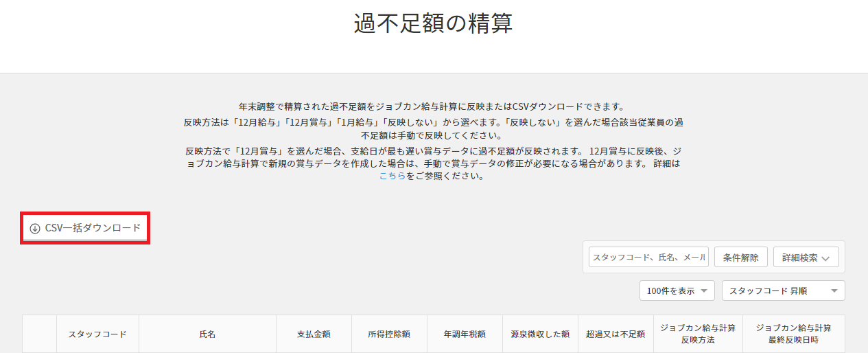Select the 源泉徴収した額 column header
The image size is (868, 353).
click(540, 334)
